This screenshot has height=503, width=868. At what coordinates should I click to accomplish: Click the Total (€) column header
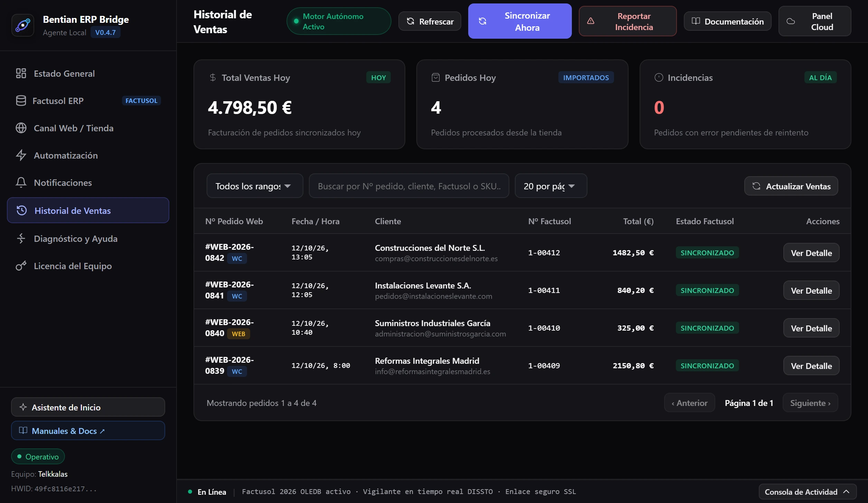click(638, 221)
